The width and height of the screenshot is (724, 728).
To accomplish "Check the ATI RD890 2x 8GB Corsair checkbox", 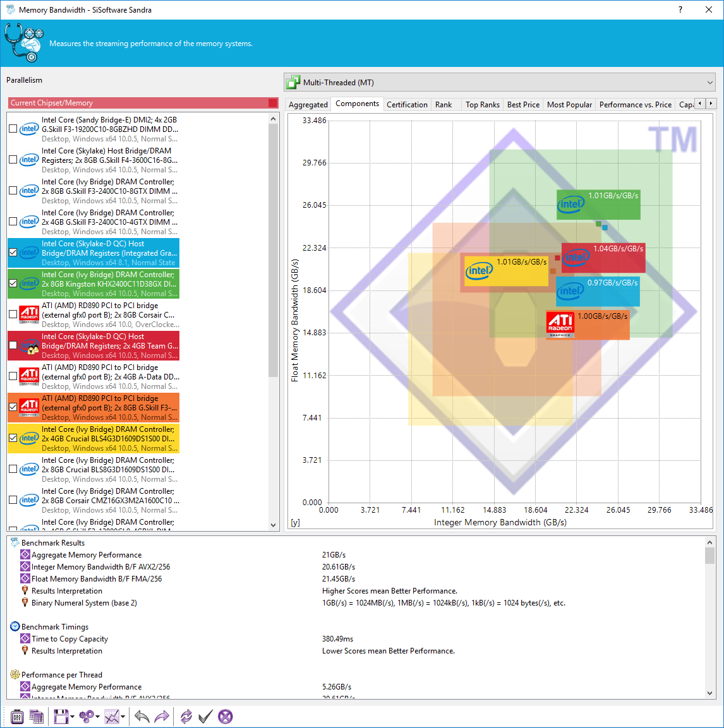I will coord(13,314).
